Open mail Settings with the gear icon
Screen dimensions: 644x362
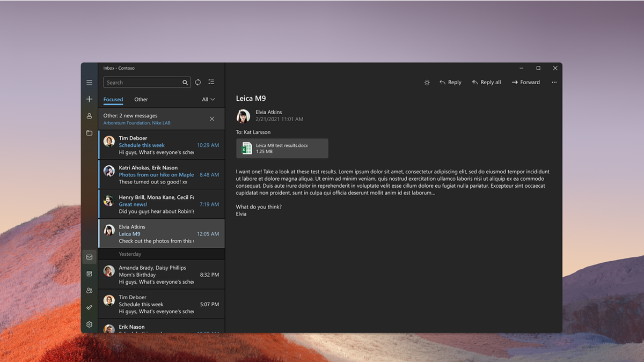[x=89, y=324]
